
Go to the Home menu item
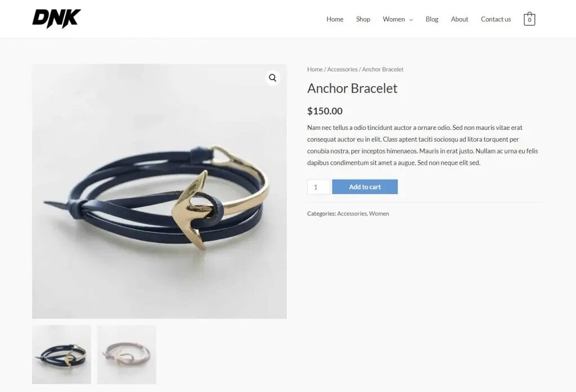[x=335, y=19]
